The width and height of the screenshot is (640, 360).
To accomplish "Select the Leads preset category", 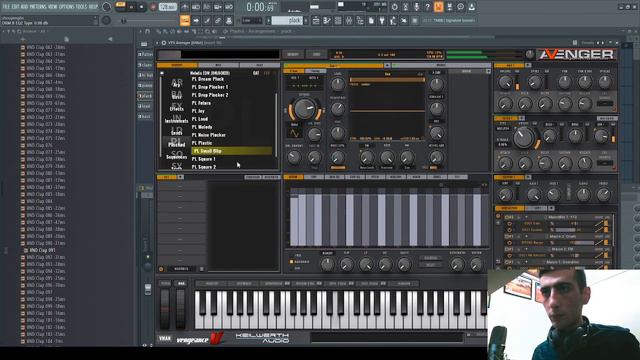I will click(x=176, y=131).
